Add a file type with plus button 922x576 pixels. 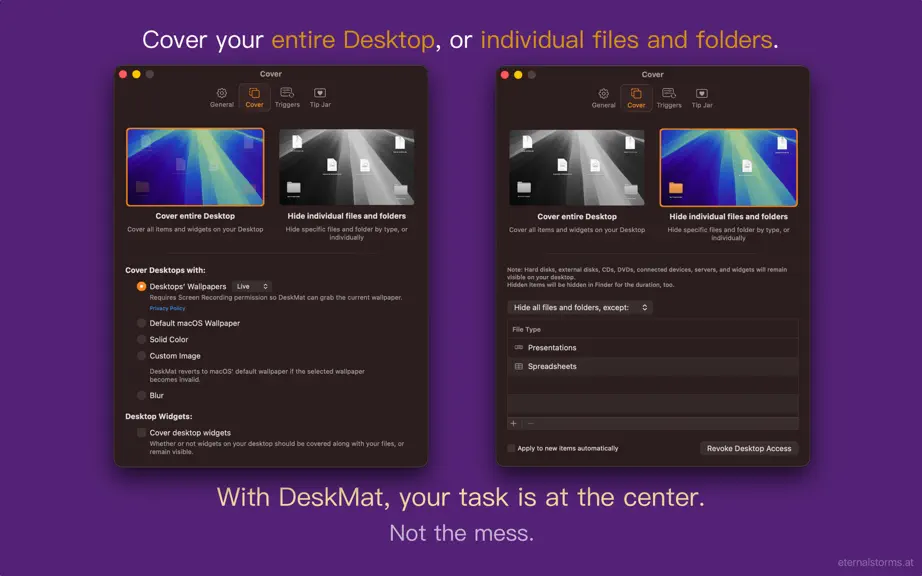pyautogui.click(x=513, y=423)
